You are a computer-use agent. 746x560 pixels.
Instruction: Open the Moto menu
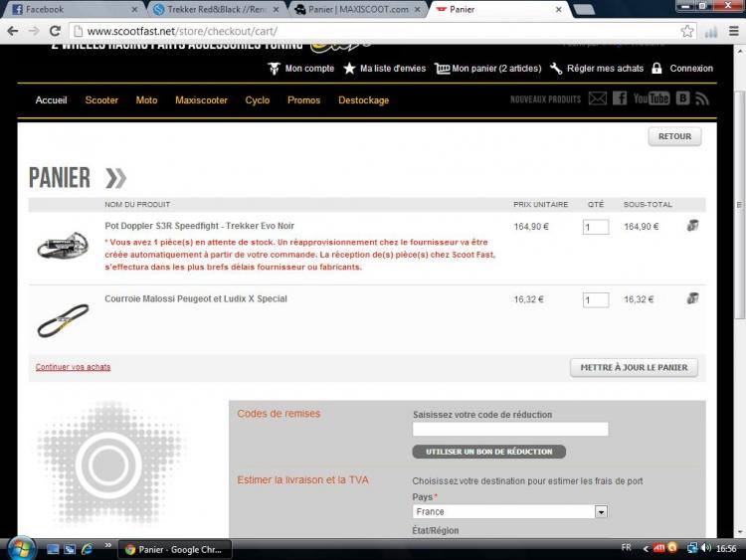146,99
